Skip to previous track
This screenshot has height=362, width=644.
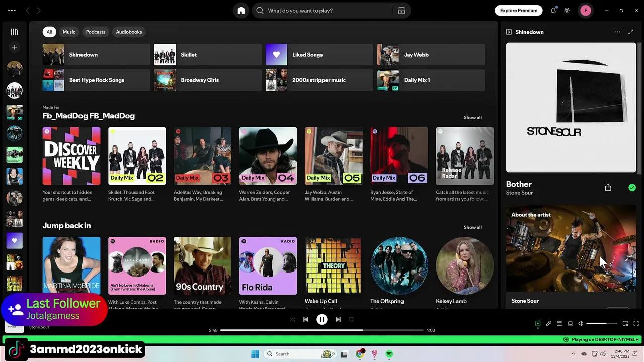point(306,319)
